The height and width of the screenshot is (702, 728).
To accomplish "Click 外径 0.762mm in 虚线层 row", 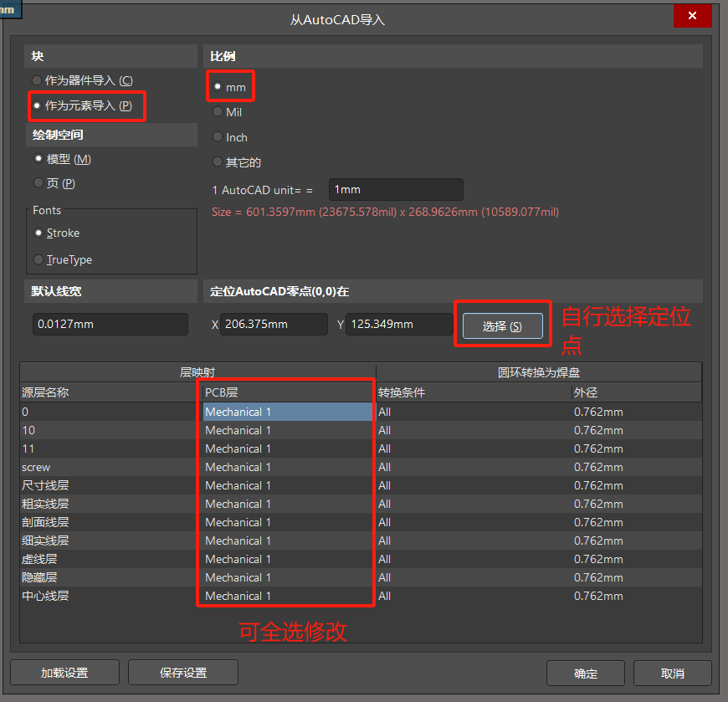I will 598,559.
